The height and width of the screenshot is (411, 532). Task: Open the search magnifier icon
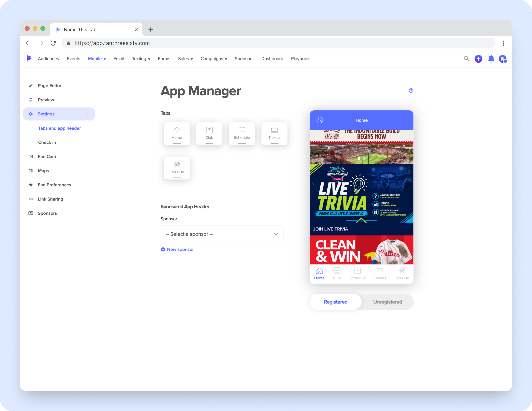point(466,59)
